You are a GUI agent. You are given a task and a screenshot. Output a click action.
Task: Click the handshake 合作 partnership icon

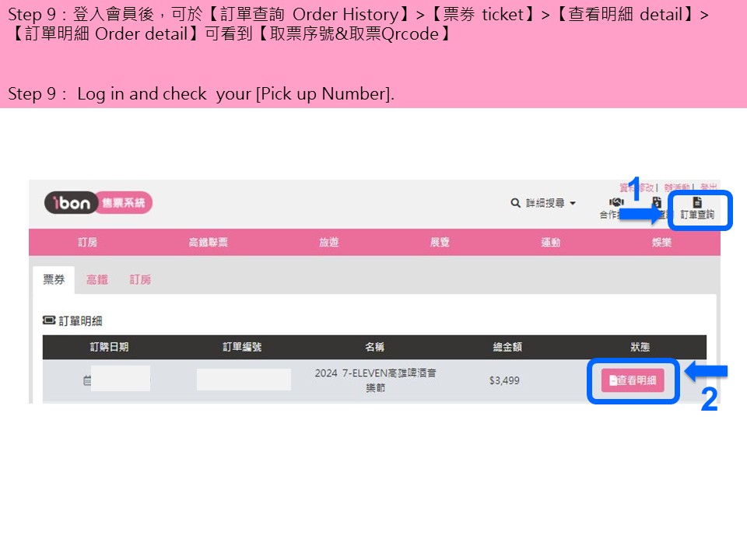[x=616, y=202]
